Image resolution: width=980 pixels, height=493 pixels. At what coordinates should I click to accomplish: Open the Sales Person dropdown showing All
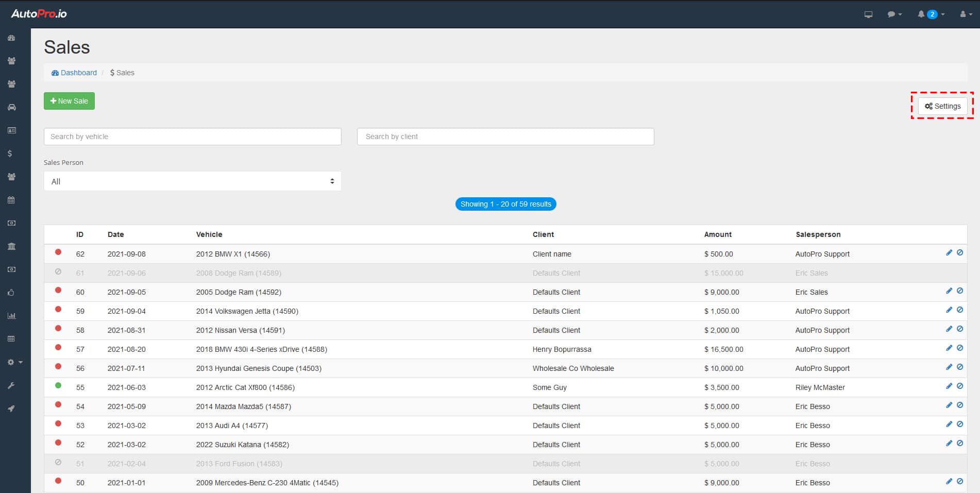coord(193,181)
